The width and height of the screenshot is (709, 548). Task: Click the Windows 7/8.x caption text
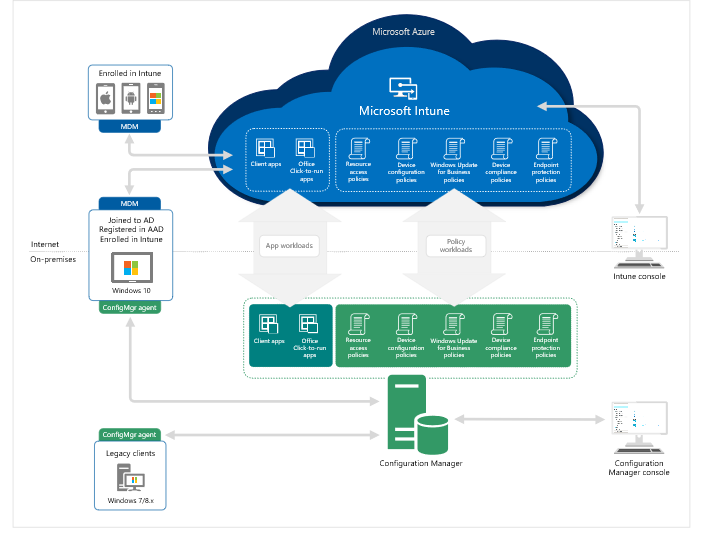pos(130,501)
